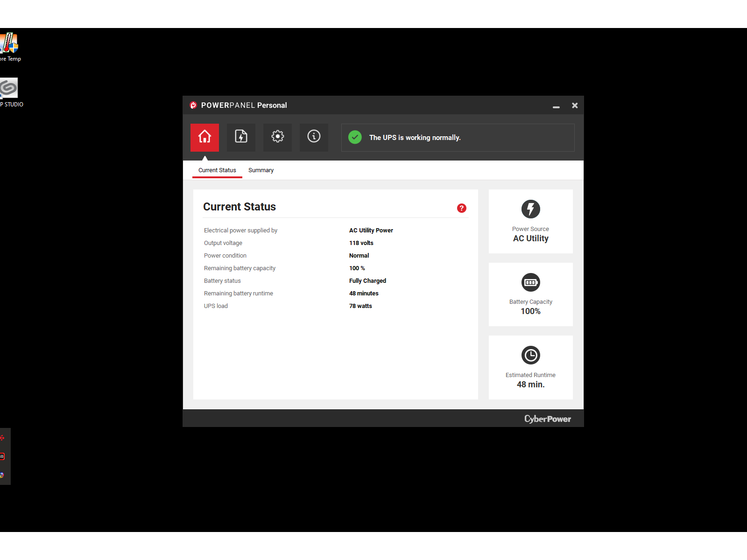Click the green checkmark status icon
Screen dimensions: 747x560
pyautogui.click(x=355, y=137)
